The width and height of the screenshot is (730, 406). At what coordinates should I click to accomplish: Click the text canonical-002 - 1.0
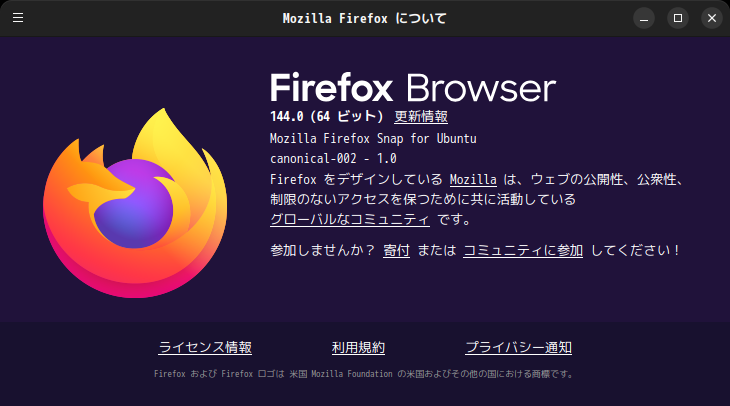coord(333,159)
